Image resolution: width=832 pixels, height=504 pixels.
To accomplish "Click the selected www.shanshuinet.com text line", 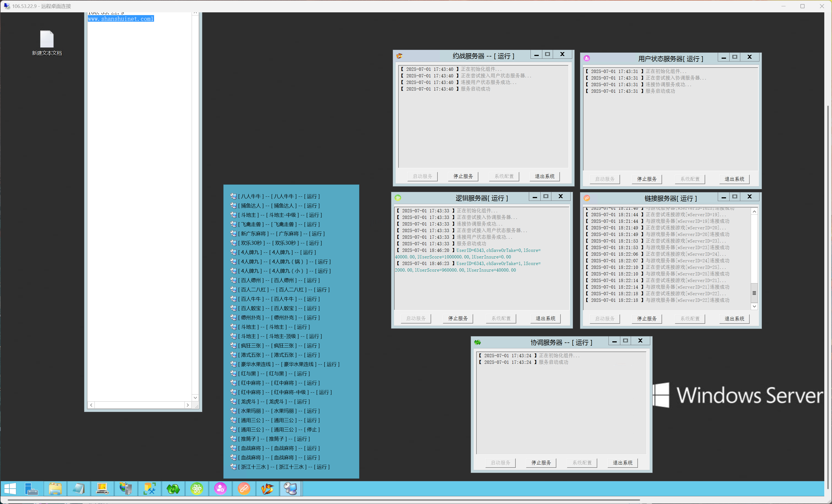I will pyautogui.click(x=121, y=19).
